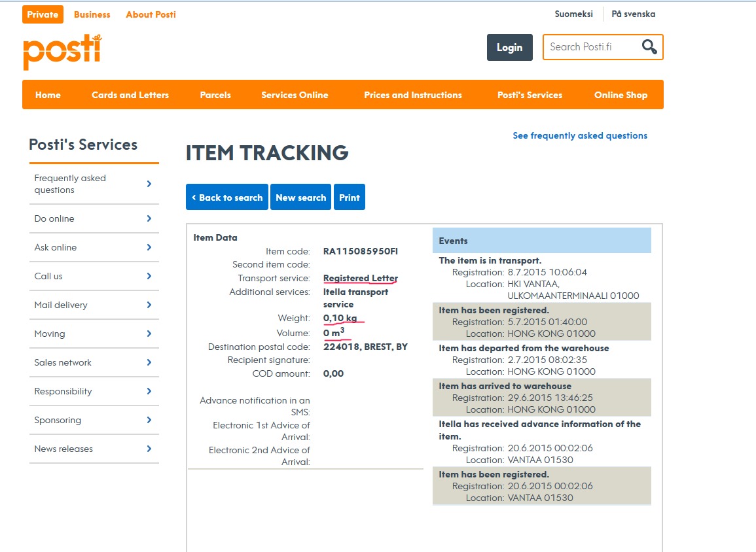The height and width of the screenshot is (552, 756).
Task: Open the Ask online sidebar link
Action: pyautogui.click(x=56, y=248)
